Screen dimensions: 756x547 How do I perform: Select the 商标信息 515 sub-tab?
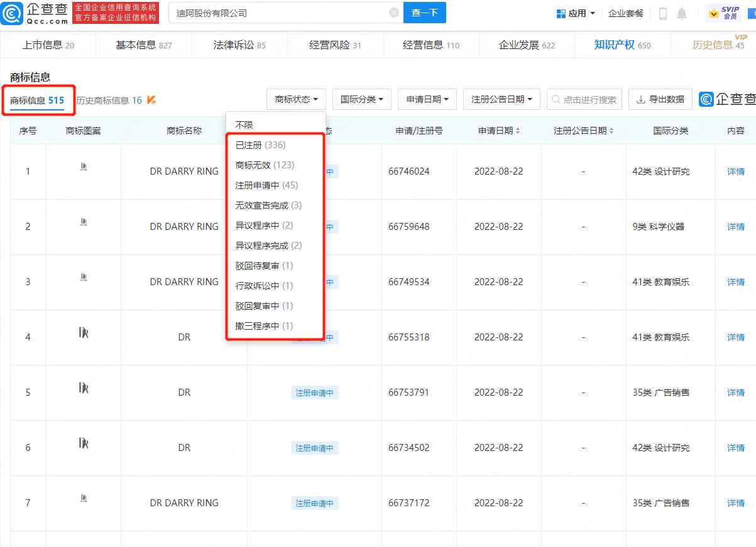(x=37, y=100)
